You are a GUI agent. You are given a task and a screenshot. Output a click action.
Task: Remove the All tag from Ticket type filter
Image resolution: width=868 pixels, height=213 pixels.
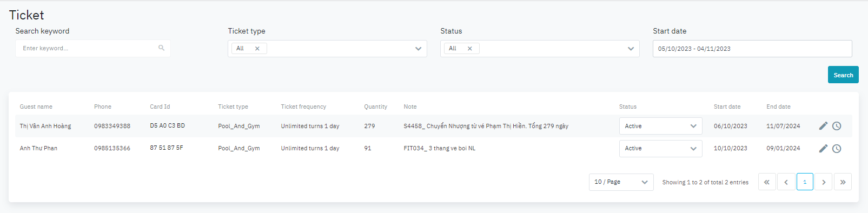257,49
